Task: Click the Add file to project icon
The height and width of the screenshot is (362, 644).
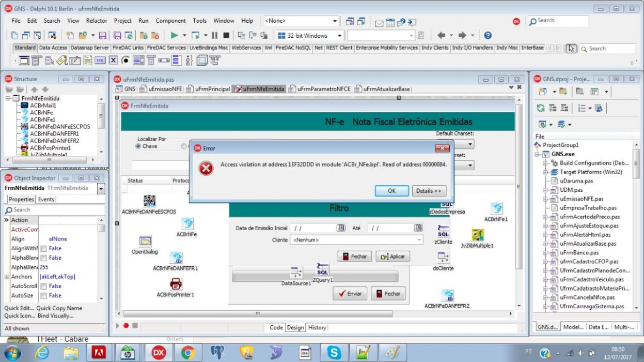Action: click(563, 92)
